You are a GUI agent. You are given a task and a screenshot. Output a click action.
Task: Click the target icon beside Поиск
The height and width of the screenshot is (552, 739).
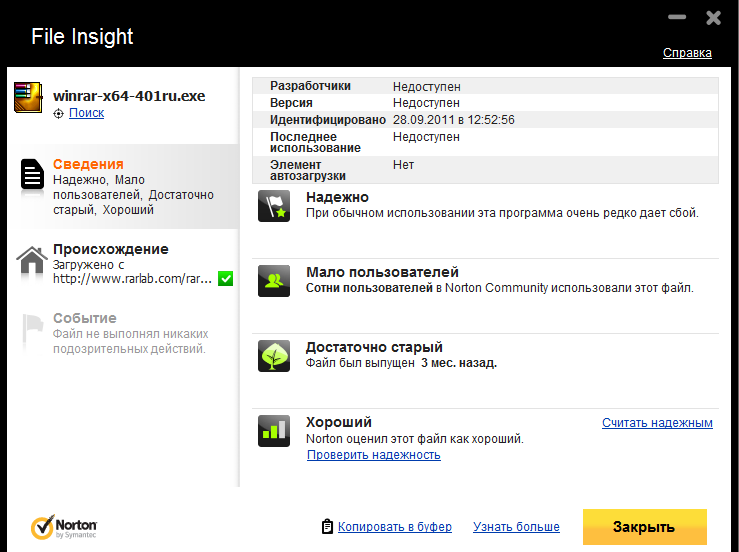58,114
